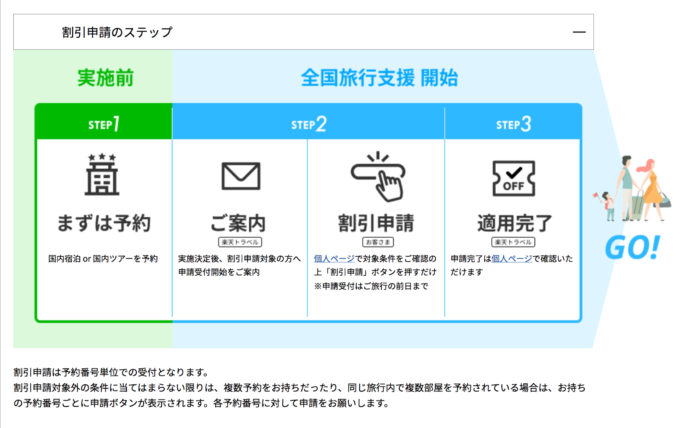Click the blue STEP2 header
The width and height of the screenshot is (700, 428).
(308, 123)
